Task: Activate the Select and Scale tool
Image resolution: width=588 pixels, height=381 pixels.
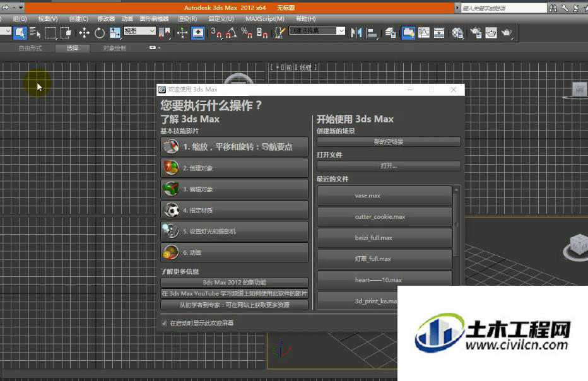Action: coord(115,33)
